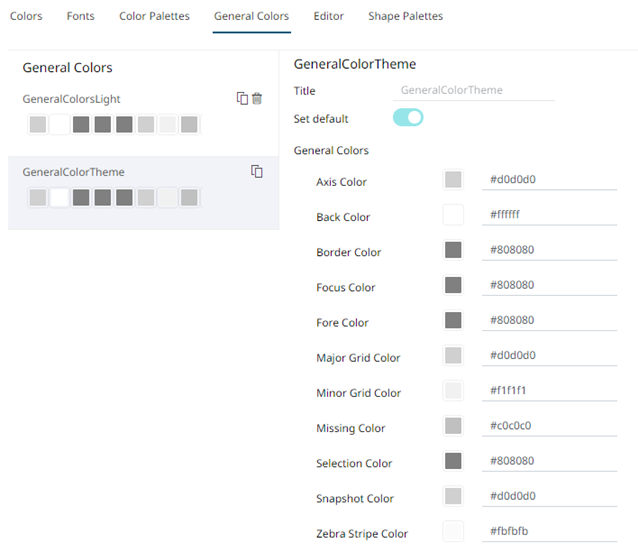The image size is (638, 552).
Task: Toggle the Set default switch
Action: (408, 118)
